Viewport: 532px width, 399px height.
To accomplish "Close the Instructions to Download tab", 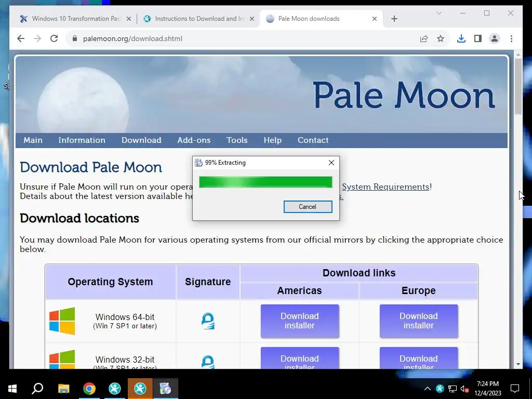I will 252,19.
